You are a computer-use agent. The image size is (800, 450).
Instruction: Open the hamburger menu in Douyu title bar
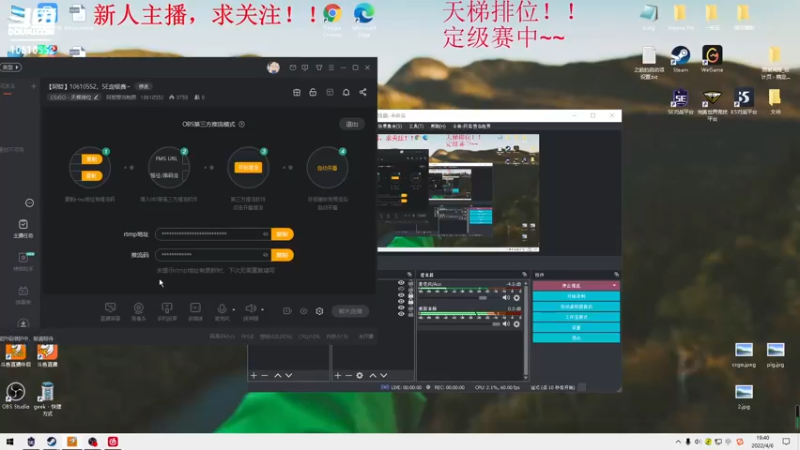point(331,67)
